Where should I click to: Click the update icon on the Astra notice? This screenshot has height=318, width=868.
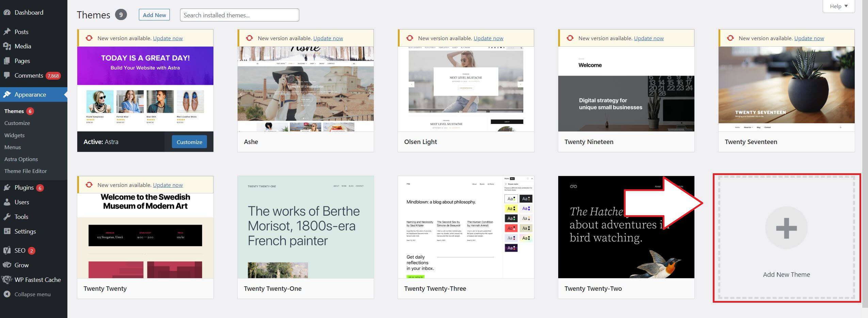pyautogui.click(x=89, y=38)
